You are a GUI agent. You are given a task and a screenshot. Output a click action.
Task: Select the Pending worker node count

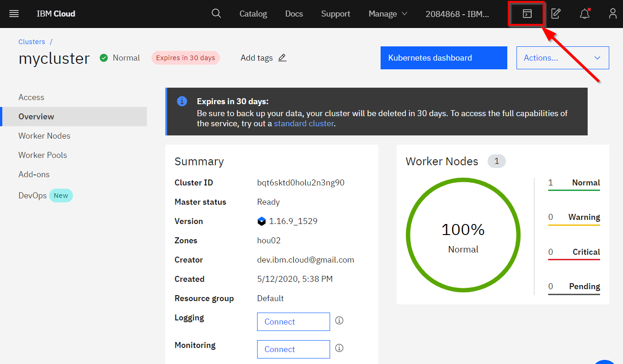(574, 287)
